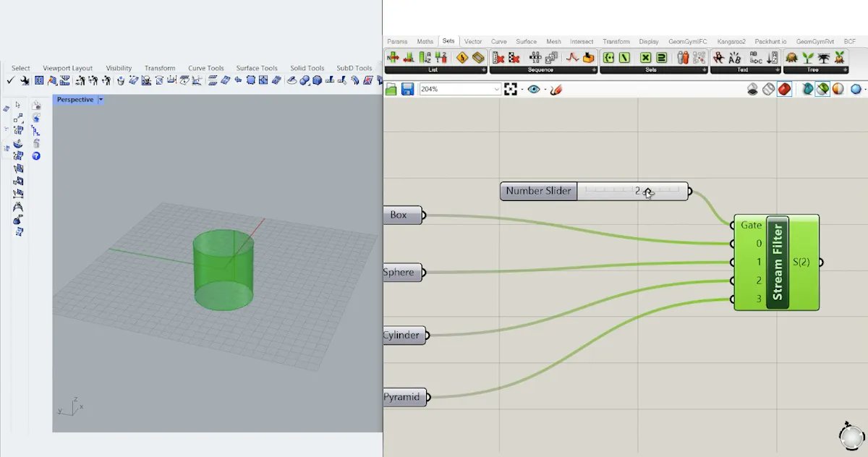Click the green sprout icon in Tree group
Image resolution: width=868 pixels, height=457 pixels.
(x=807, y=57)
